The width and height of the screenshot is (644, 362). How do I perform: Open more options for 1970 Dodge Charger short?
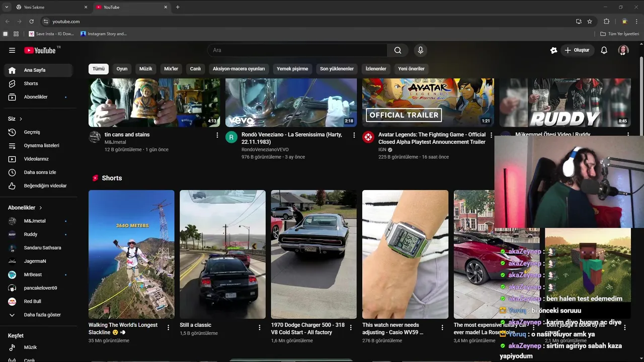[x=351, y=327]
